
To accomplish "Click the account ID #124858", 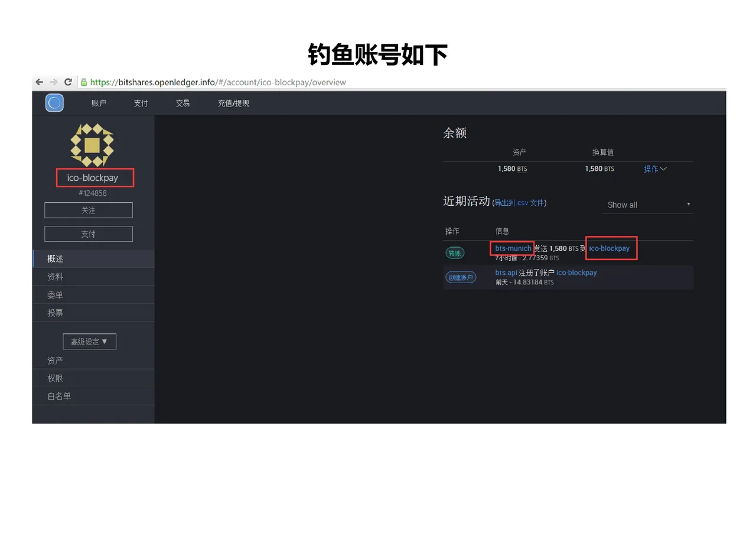I will point(93,193).
